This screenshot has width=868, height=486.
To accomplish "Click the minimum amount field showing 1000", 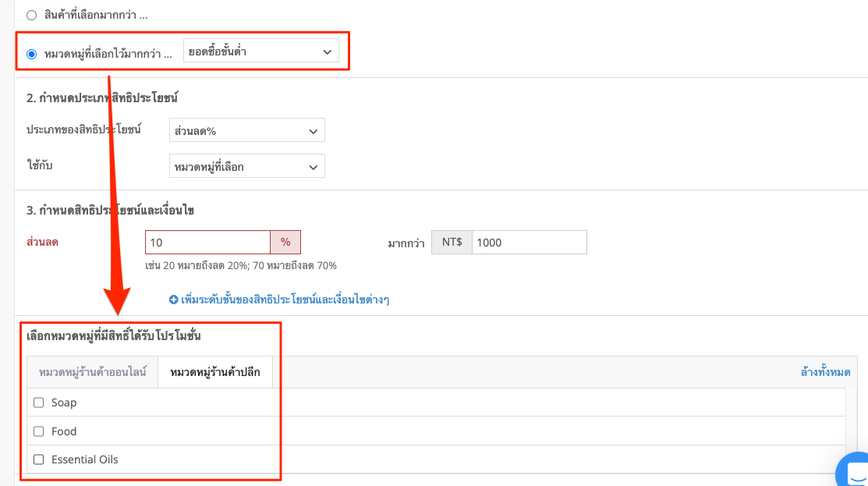I will click(530, 242).
